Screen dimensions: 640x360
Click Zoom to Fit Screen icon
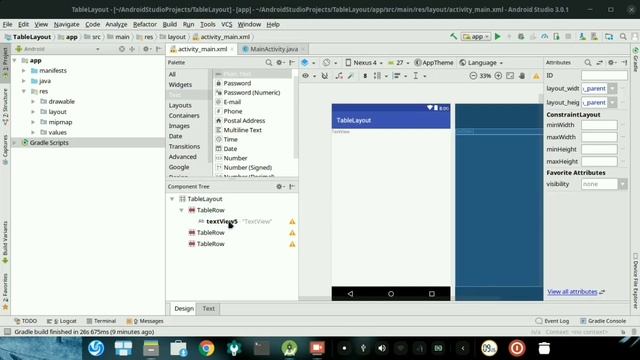[510, 76]
